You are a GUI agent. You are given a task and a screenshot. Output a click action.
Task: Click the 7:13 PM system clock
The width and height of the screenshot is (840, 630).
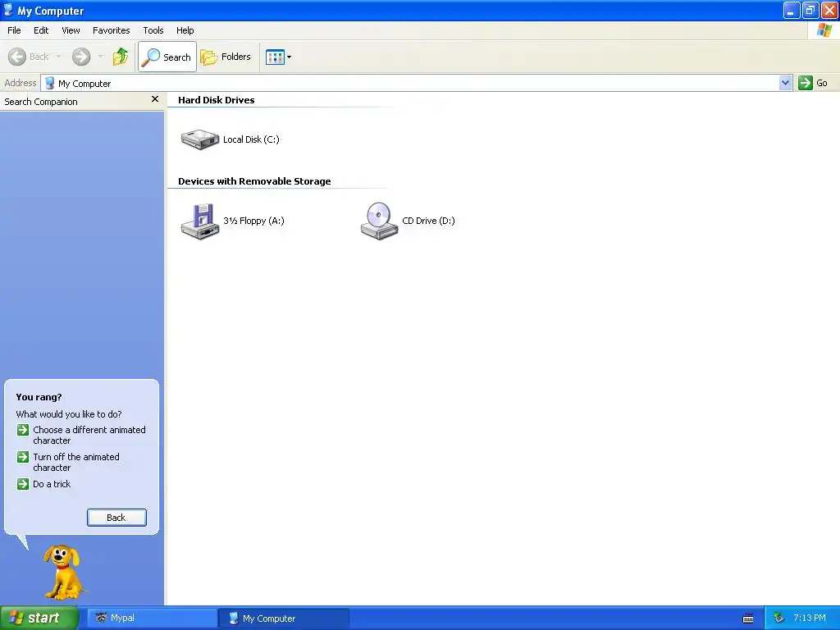810,619
